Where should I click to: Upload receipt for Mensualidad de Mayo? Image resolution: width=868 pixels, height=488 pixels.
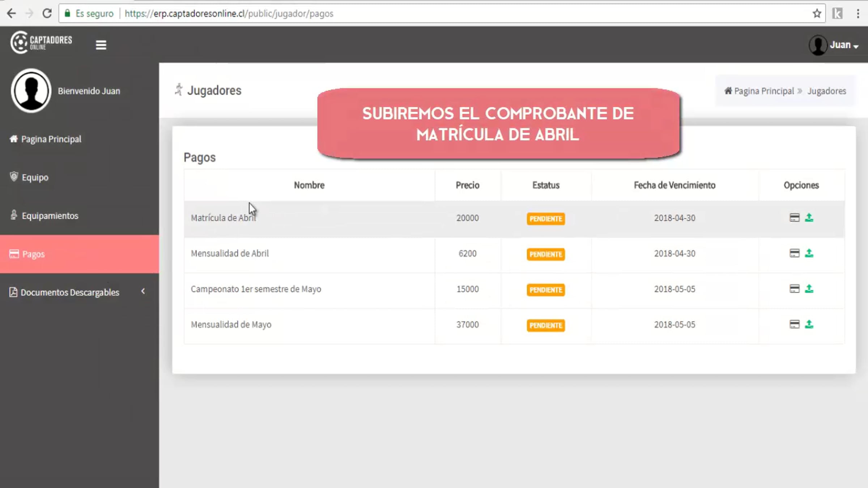coord(809,324)
